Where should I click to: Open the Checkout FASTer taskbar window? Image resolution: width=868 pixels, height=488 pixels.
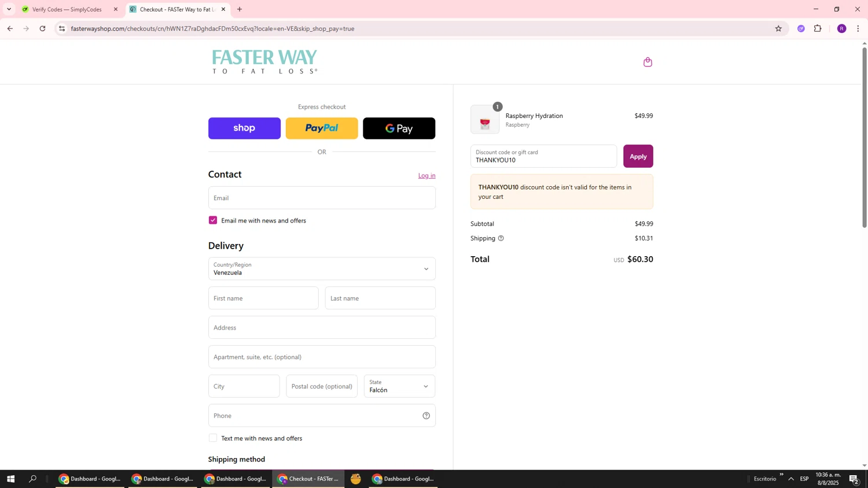(x=308, y=479)
